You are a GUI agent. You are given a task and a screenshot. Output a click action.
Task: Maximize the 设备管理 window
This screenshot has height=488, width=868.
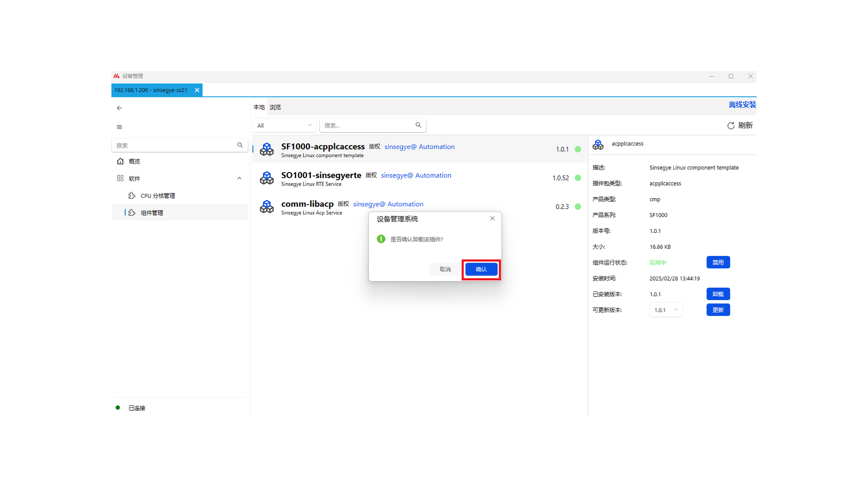click(731, 76)
